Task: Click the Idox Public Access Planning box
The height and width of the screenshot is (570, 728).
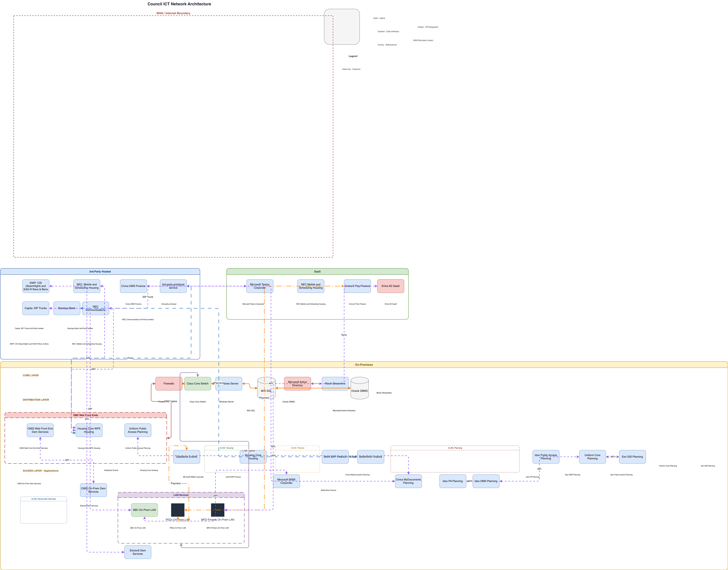Action: click(546, 457)
